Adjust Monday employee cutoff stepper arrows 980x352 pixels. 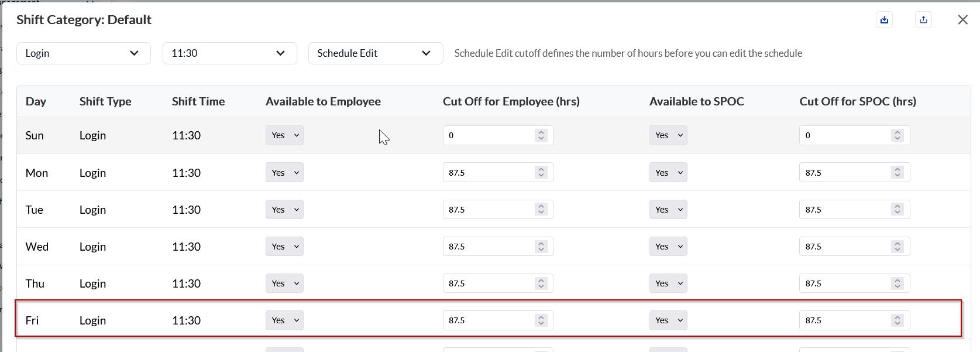(x=541, y=173)
